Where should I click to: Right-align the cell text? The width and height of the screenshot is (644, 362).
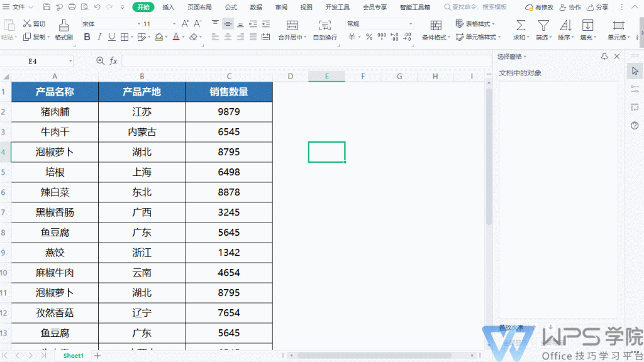[241, 37]
